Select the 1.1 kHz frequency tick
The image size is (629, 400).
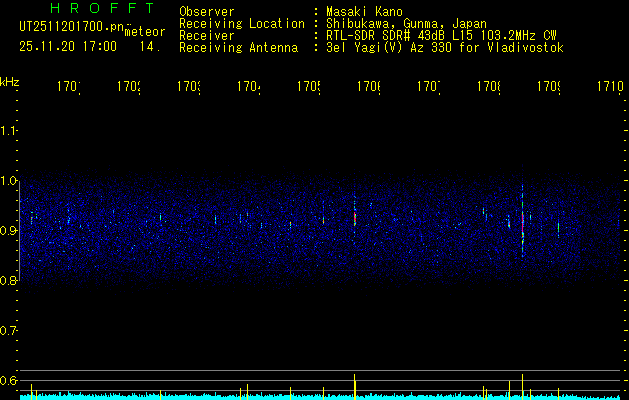coord(9,131)
